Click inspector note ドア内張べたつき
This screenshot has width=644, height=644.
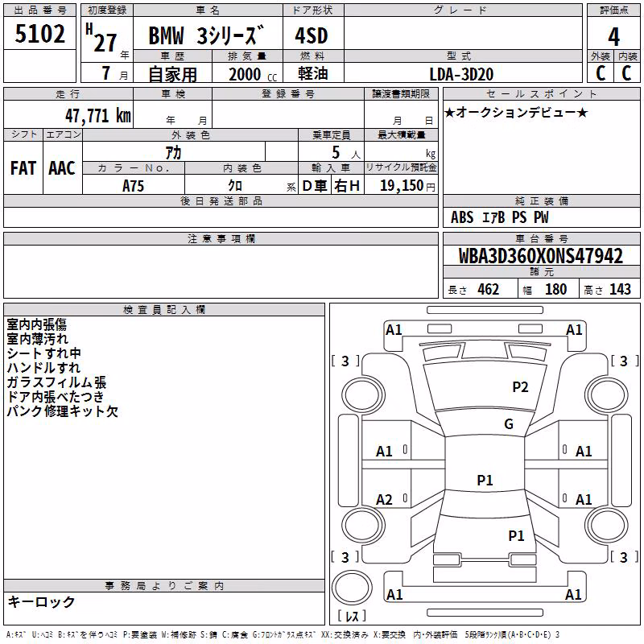(56, 396)
